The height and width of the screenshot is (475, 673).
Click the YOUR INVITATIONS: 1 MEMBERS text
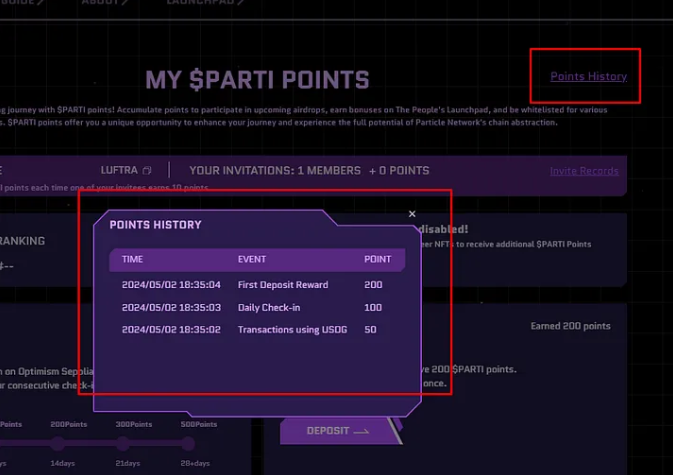click(275, 171)
